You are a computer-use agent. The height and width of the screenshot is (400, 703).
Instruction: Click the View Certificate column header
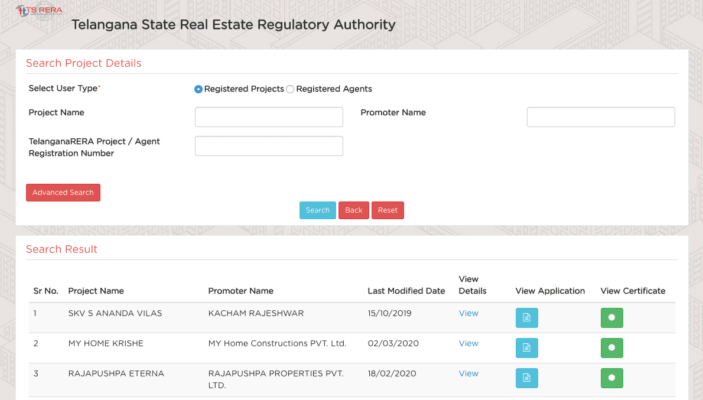[x=633, y=291]
